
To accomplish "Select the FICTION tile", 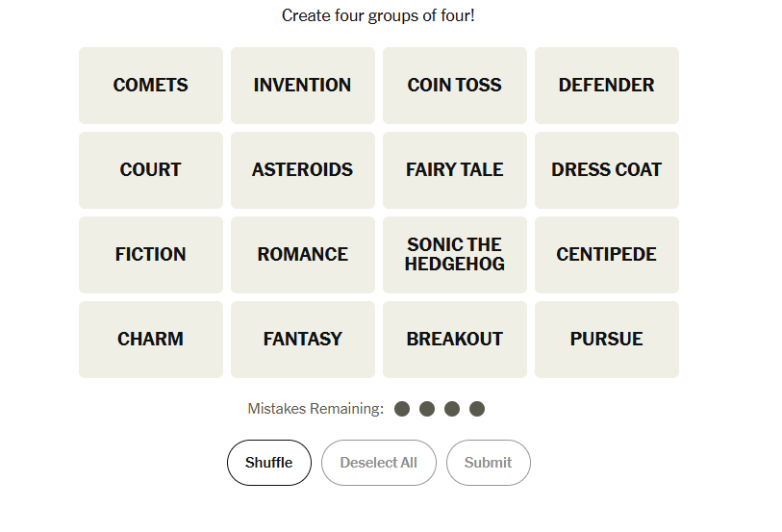I will coord(151,255).
